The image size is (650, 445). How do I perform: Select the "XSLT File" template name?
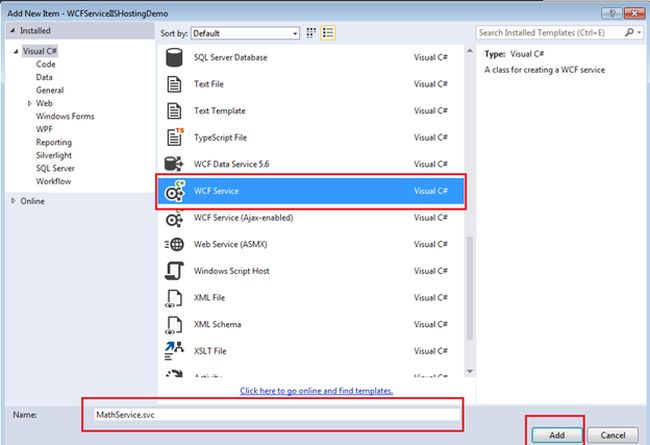click(210, 351)
